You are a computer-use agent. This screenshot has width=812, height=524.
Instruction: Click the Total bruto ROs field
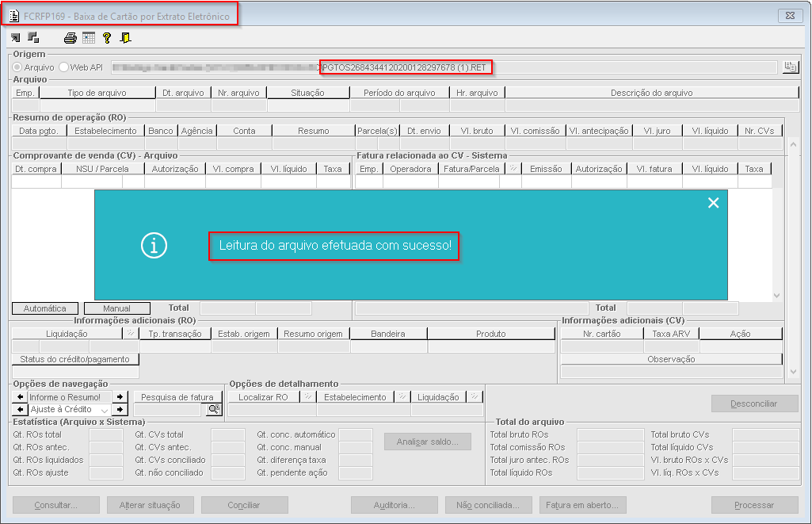click(x=611, y=434)
